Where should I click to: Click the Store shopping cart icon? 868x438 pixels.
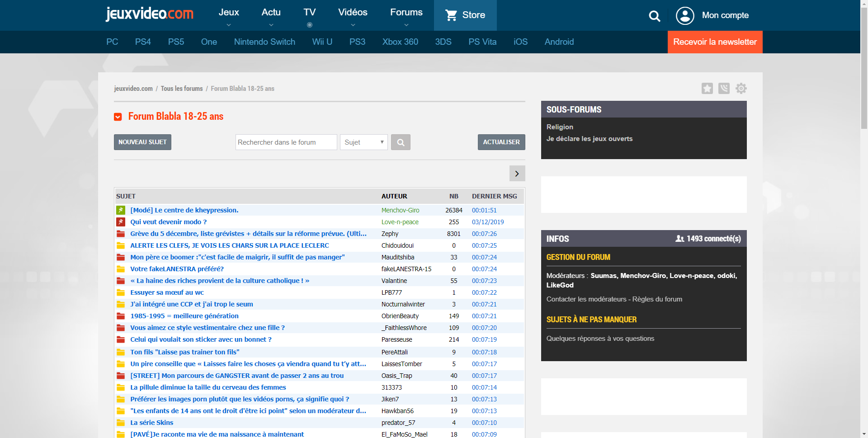451,15
